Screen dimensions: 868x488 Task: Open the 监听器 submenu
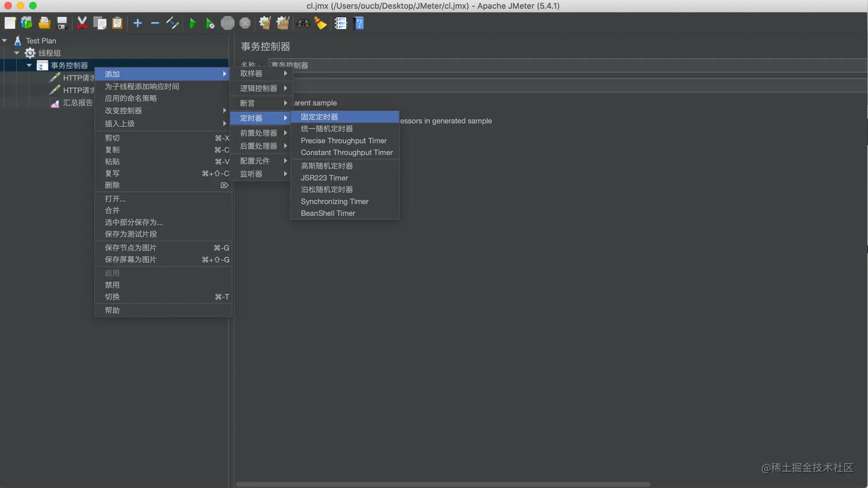click(x=262, y=174)
